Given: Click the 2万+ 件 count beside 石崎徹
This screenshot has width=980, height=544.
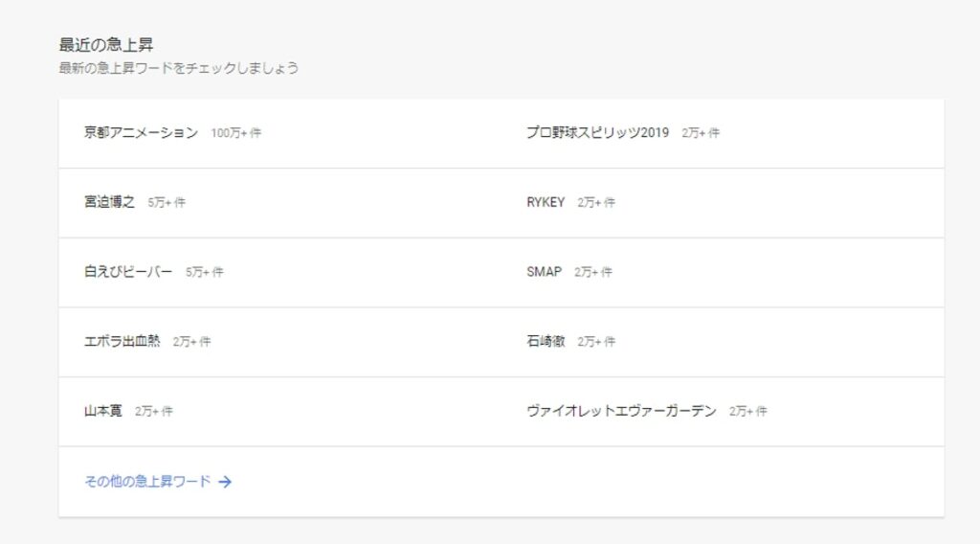Looking at the screenshot, I should coord(596,341).
